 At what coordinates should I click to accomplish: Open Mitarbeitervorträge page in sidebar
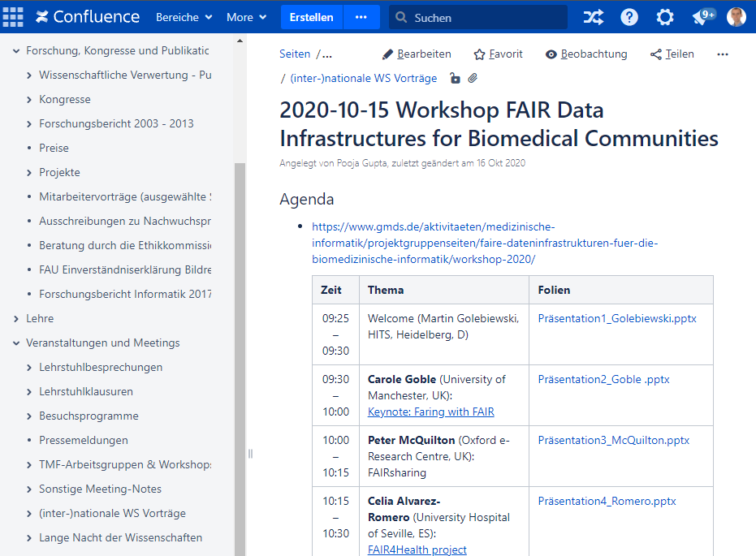pyautogui.click(x=125, y=196)
